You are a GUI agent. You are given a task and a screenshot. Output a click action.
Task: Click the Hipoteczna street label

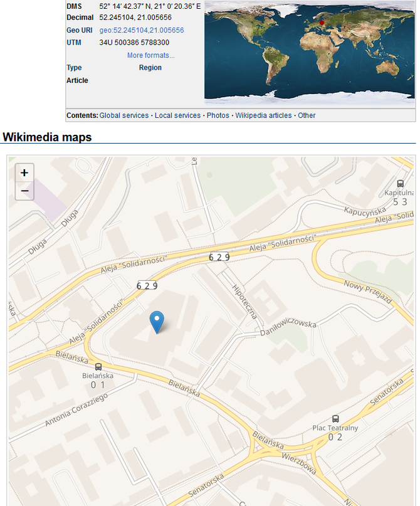click(245, 302)
